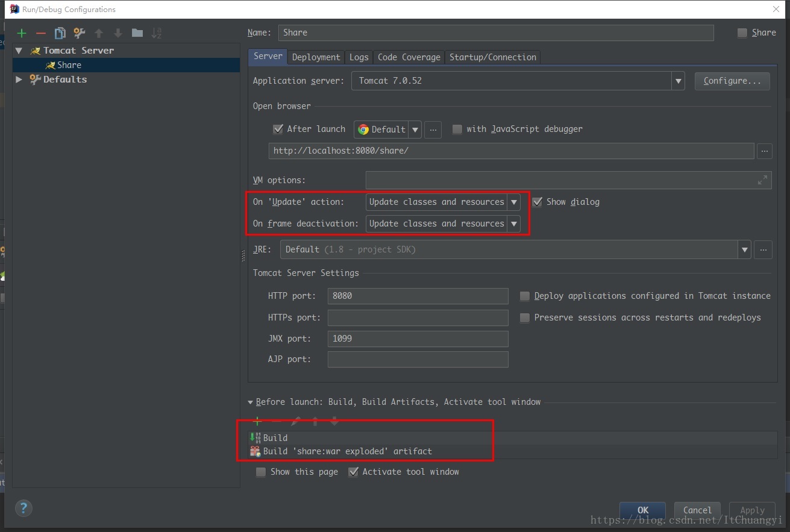Remove configuration with minus icon
The width and height of the screenshot is (790, 532).
(41, 34)
